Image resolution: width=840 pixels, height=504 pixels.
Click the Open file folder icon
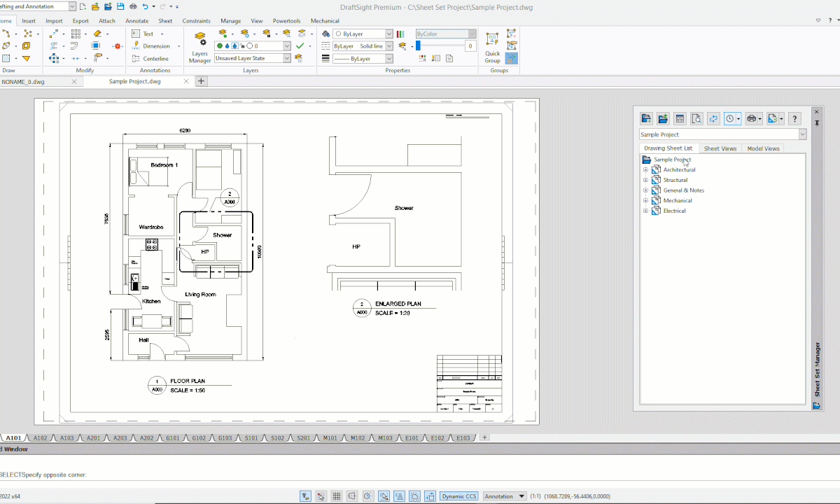(x=95, y=6)
